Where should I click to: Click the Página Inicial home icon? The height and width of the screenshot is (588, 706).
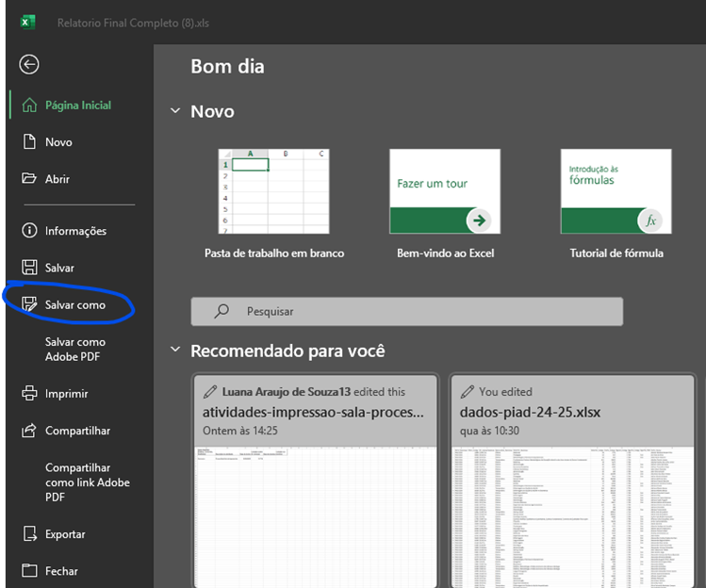click(29, 106)
